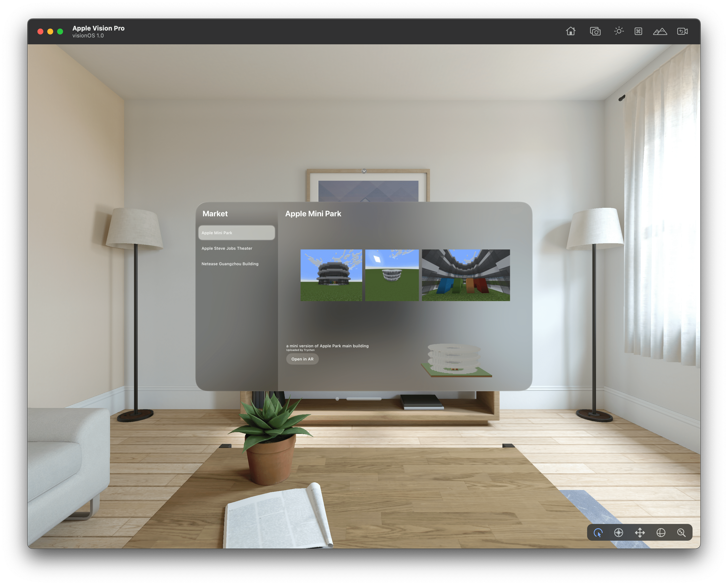Select the pan move camera tool
Viewport: 728px width, 585px height.
coord(640,533)
